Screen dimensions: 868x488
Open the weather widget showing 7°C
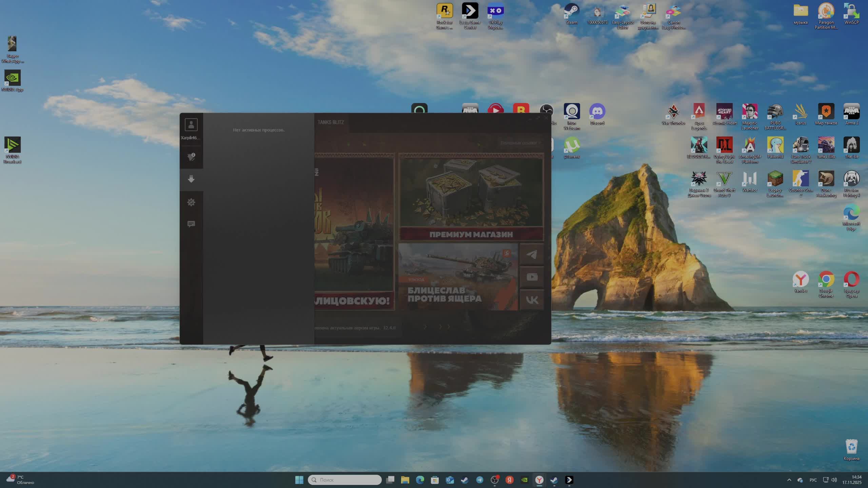point(20,480)
